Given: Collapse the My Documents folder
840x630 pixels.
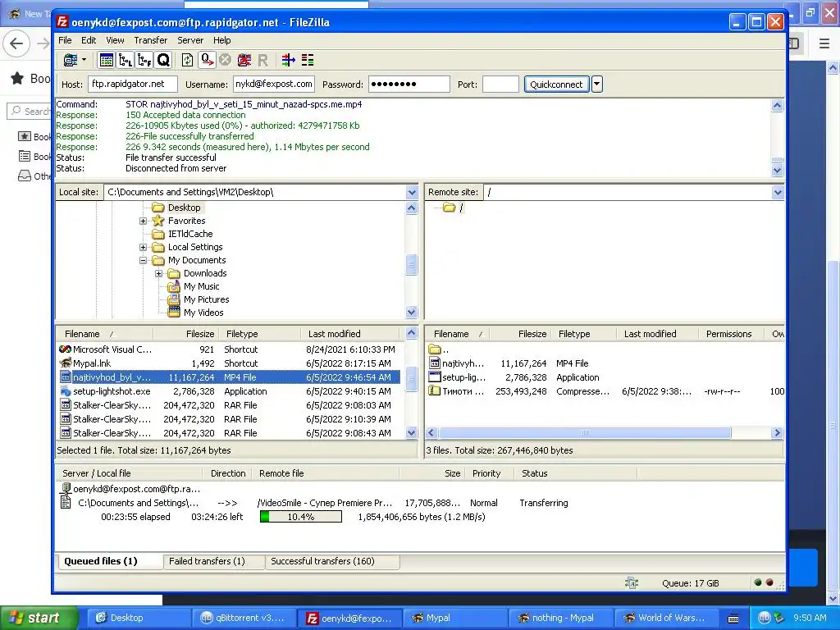Looking at the screenshot, I should tap(143, 260).
